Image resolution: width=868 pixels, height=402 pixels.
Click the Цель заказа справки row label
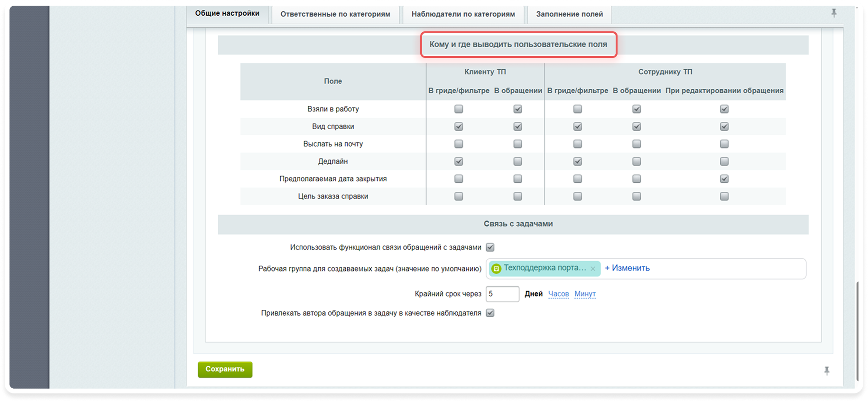click(x=333, y=196)
